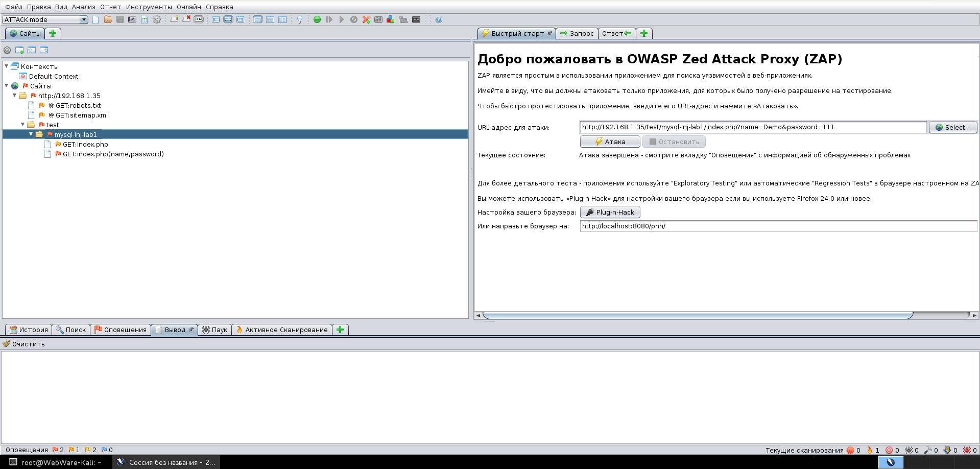Open the Вид menu
Viewport: 980px width, 469px height.
tap(61, 7)
